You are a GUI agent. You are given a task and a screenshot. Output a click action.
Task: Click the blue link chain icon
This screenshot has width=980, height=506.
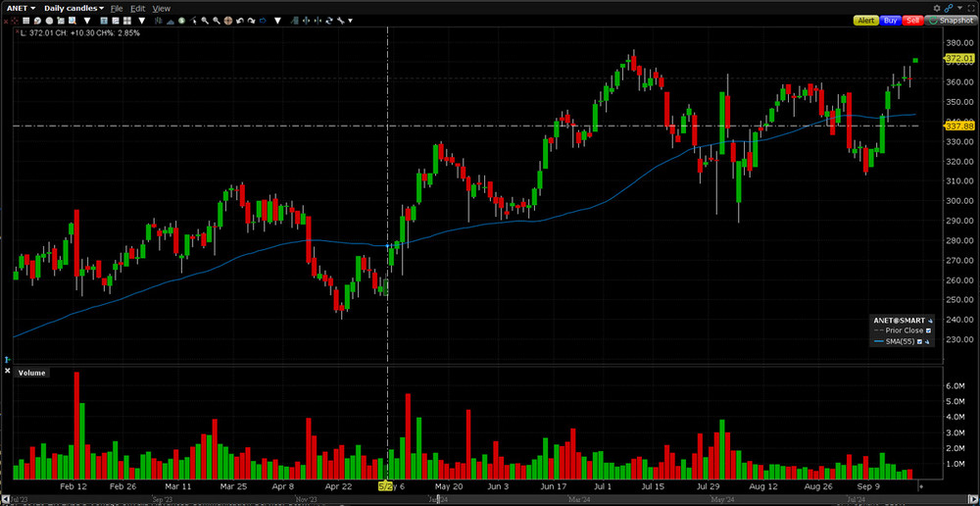click(x=948, y=8)
